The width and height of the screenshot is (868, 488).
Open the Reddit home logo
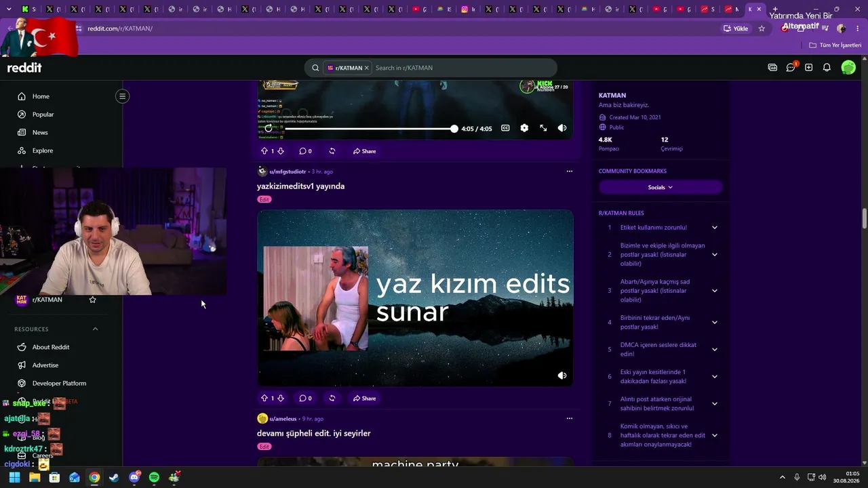coord(24,68)
